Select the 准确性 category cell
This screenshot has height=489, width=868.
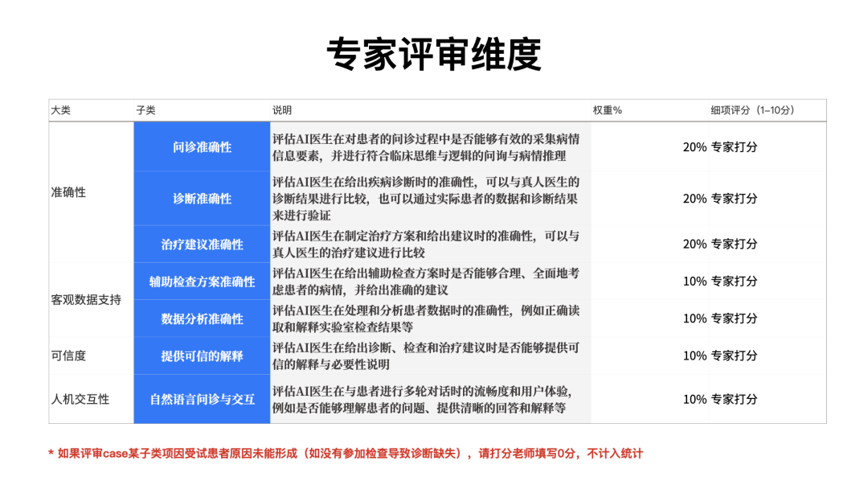click(68, 193)
